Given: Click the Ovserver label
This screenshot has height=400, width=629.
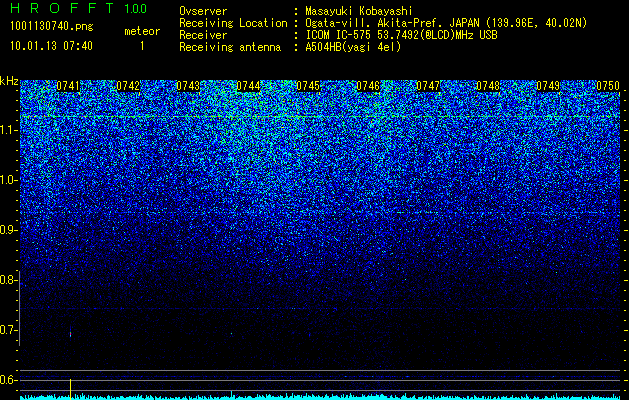Looking at the screenshot, I should pyautogui.click(x=203, y=11).
